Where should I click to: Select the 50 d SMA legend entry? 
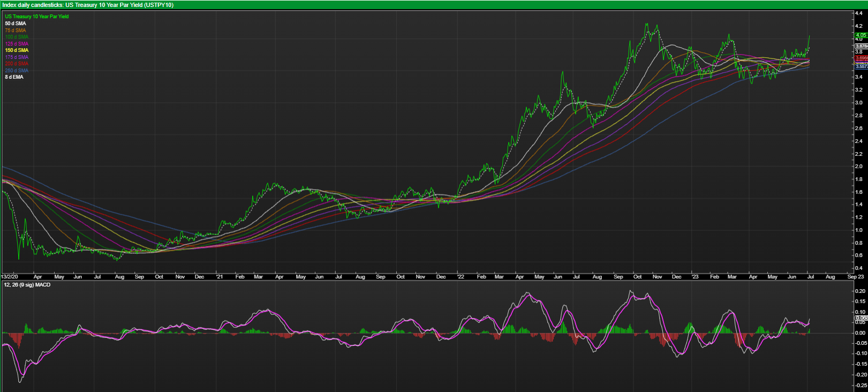click(x=16, y=24)
